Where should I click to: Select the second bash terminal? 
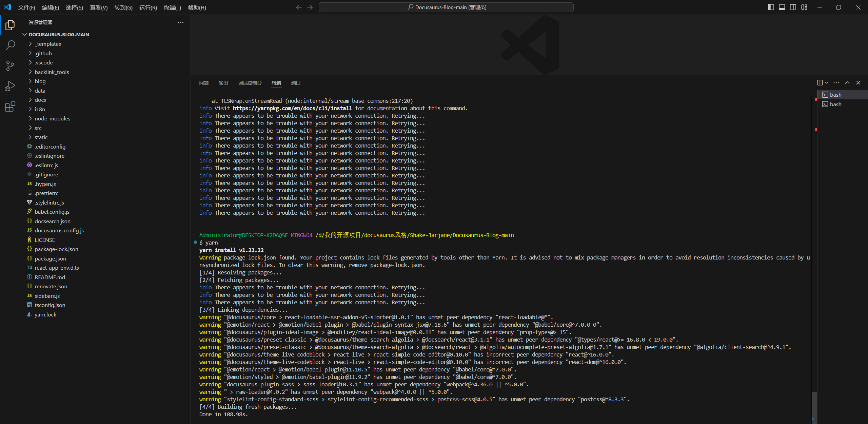coord(843,104)
